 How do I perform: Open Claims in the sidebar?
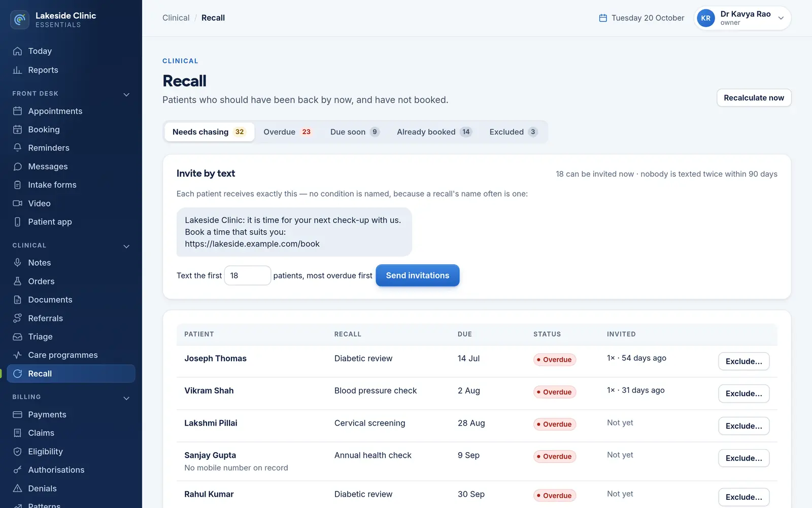[x=71, y=433]
